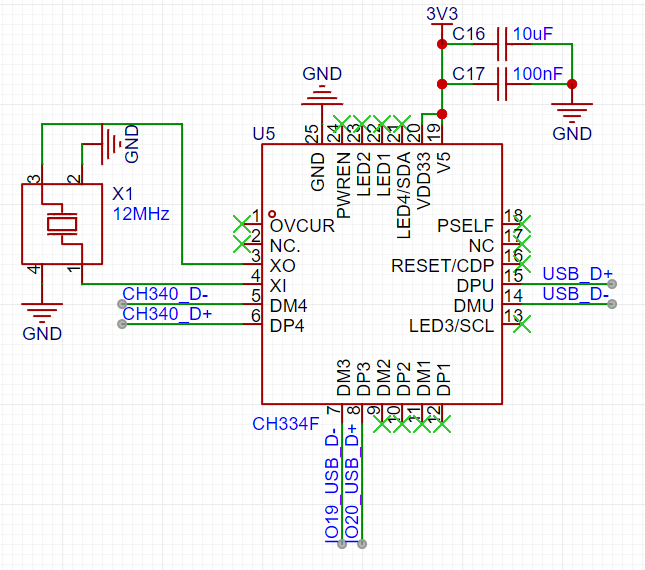This screenshot has height=570, width=645.
Task: Select the USB_D+ net label on pin 15
Action: pos(578,274)
